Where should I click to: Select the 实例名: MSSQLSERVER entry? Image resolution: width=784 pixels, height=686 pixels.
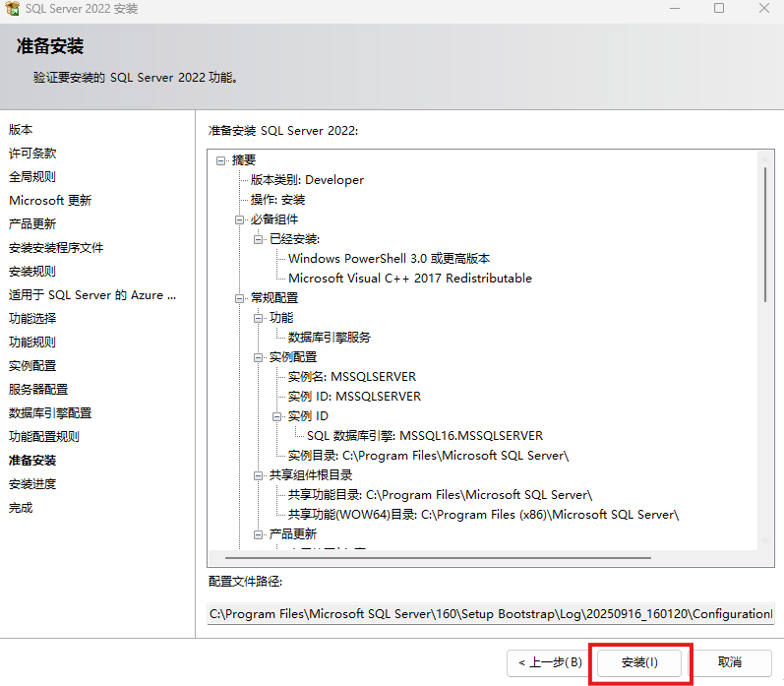pos(351,377)
